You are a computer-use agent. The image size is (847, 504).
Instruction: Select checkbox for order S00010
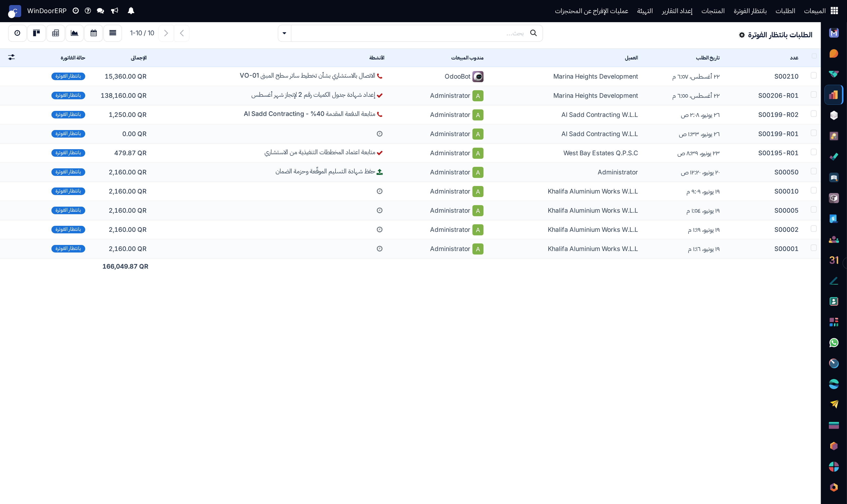(x=814, y=190)
